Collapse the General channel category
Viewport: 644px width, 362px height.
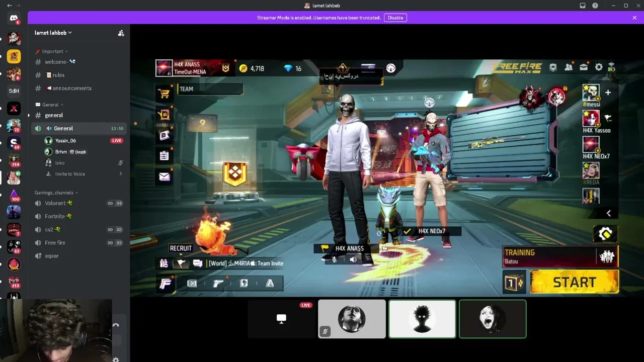pyautogui.click(x=49, y=105)
